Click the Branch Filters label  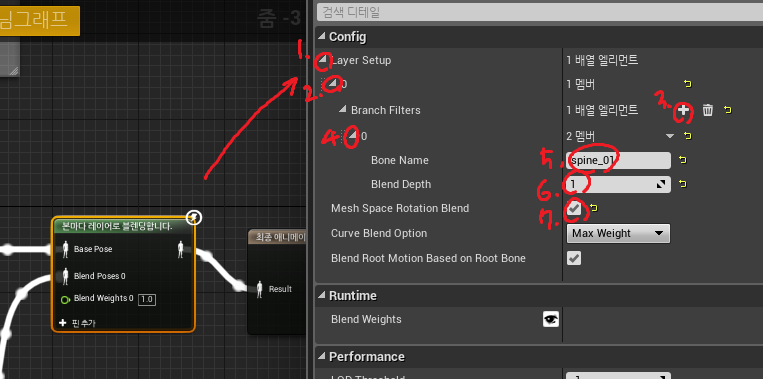click(x=386, y=110)
